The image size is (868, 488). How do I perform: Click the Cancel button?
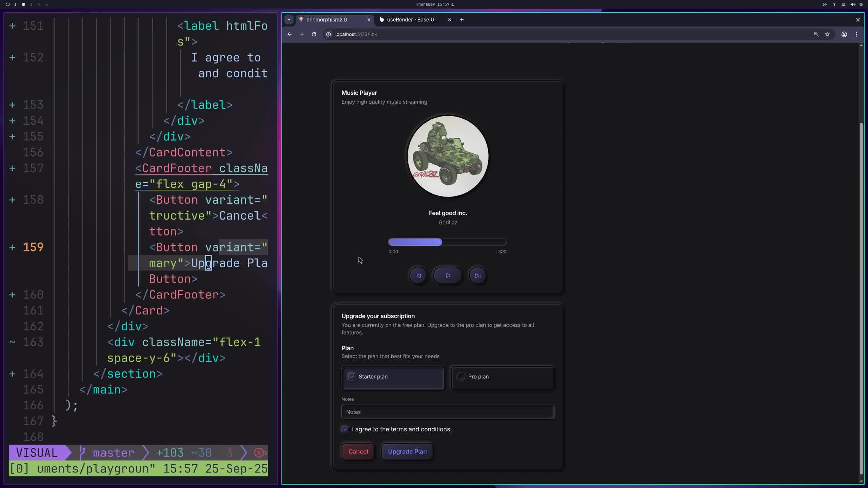coord(358,451)
